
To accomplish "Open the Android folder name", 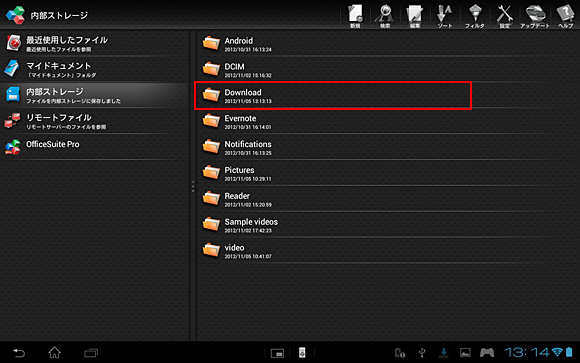I will [x=239, y=41].
